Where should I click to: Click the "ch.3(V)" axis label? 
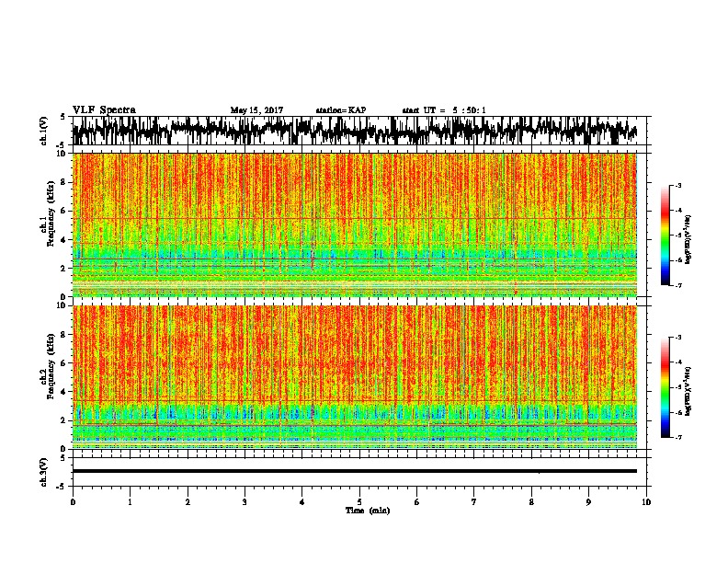[x=44, y=472]
